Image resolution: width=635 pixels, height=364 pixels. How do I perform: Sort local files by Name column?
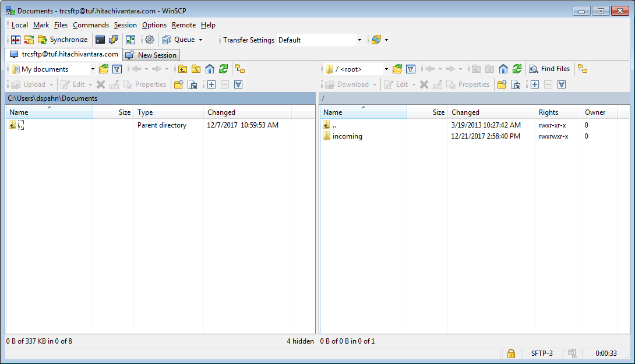(50, 112)
